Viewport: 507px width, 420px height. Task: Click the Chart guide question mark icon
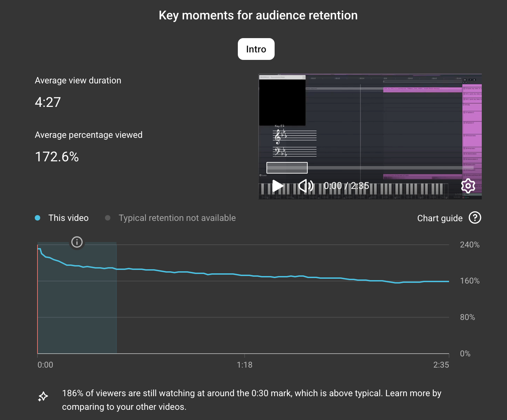pos(475,218)
